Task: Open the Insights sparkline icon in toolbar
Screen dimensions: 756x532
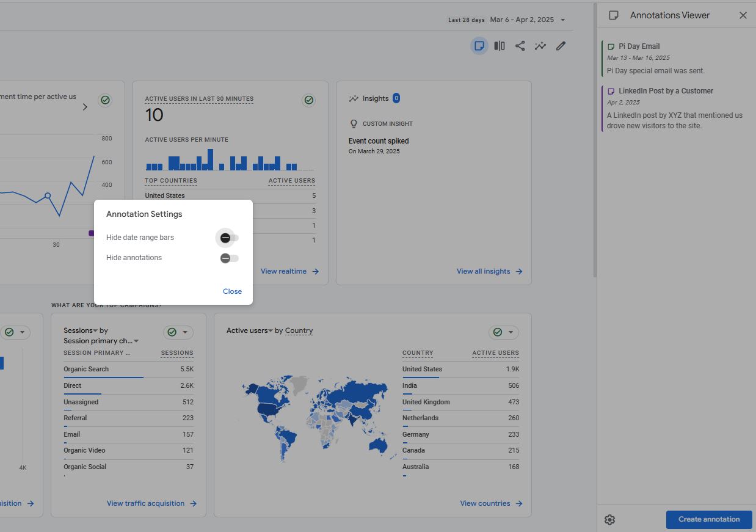Action: pos(540,46)
